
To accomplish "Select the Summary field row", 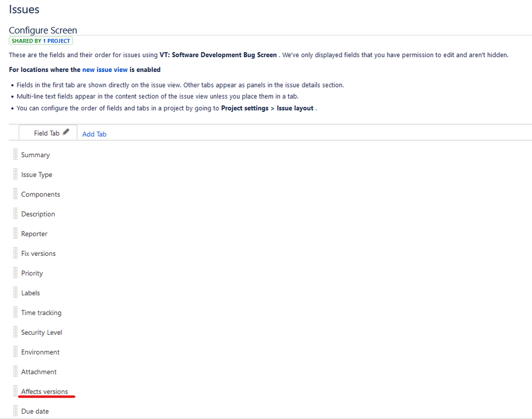I will tap(35, 155).
